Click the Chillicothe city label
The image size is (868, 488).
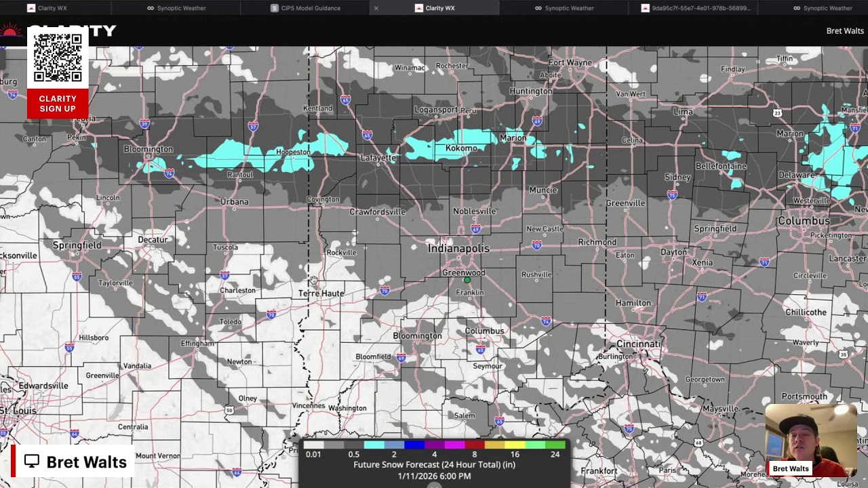point(806,312)
